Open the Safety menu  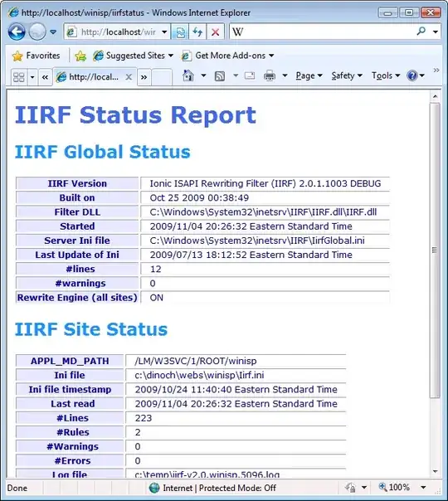[x=347, y=75]
